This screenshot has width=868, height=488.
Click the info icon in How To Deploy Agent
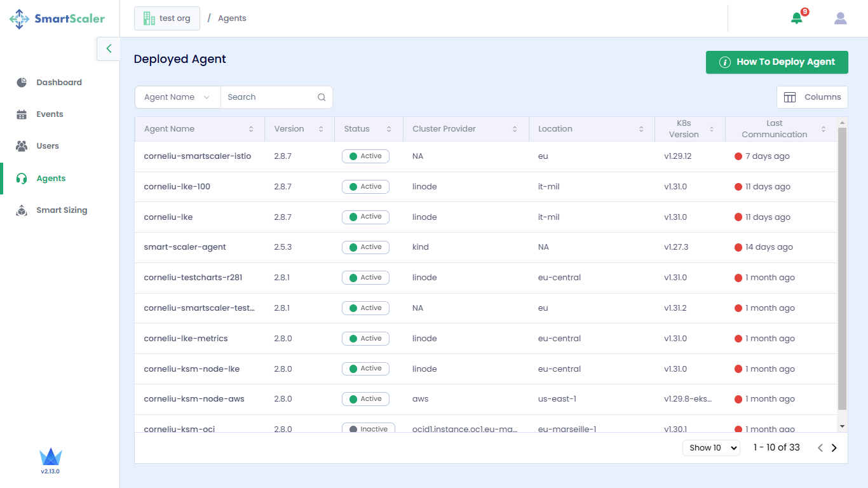pos(724,62)
